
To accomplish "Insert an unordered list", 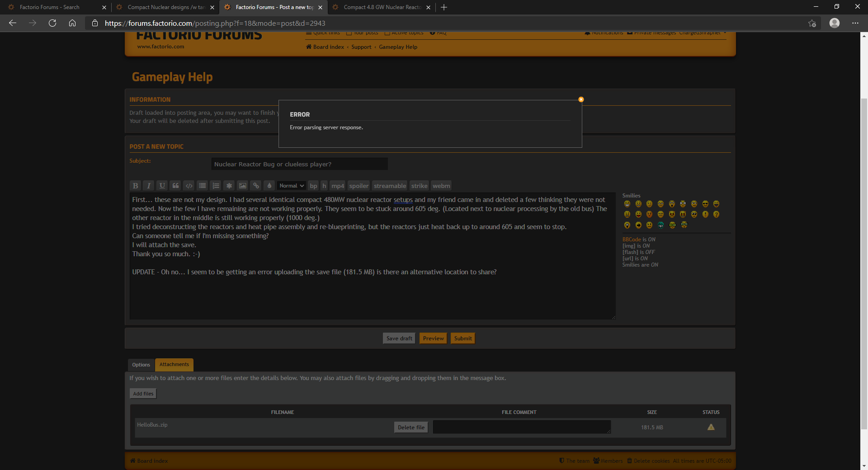I will point(202,186).
